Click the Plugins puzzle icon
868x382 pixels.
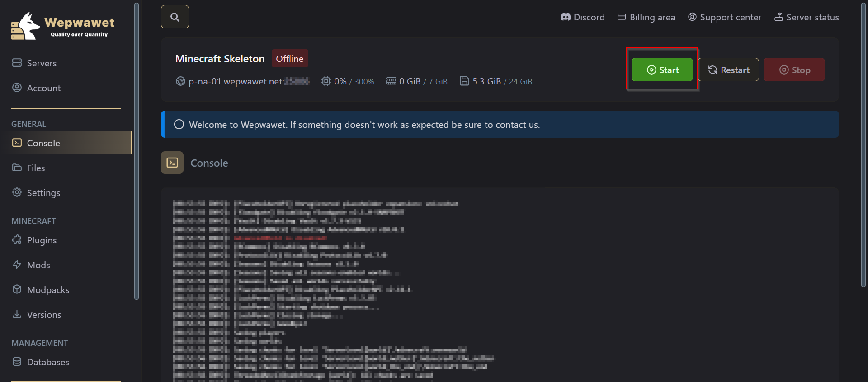click(17, 240)
